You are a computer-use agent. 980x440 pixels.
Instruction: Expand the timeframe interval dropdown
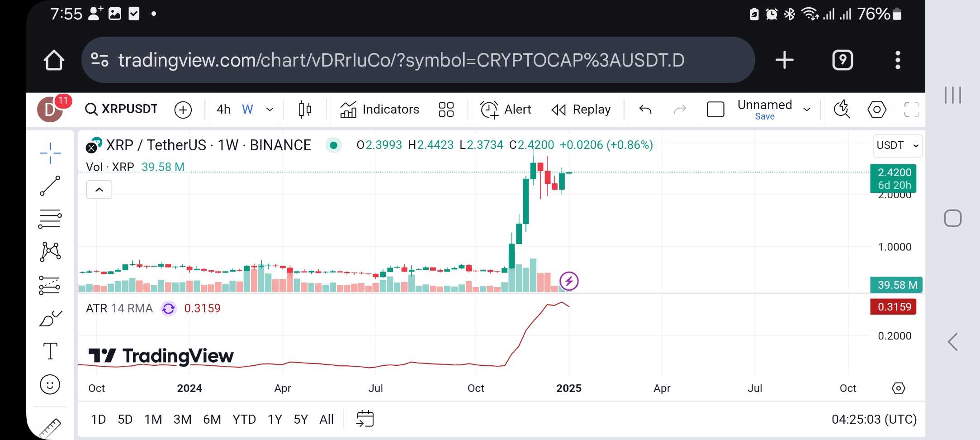coord(270,110)
